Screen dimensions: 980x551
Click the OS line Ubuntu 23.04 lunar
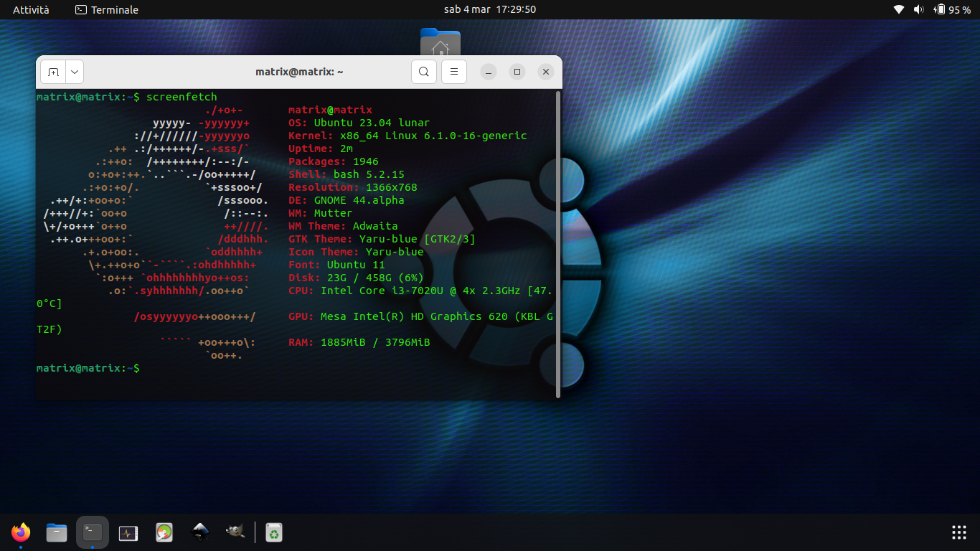tap(359, 123)
